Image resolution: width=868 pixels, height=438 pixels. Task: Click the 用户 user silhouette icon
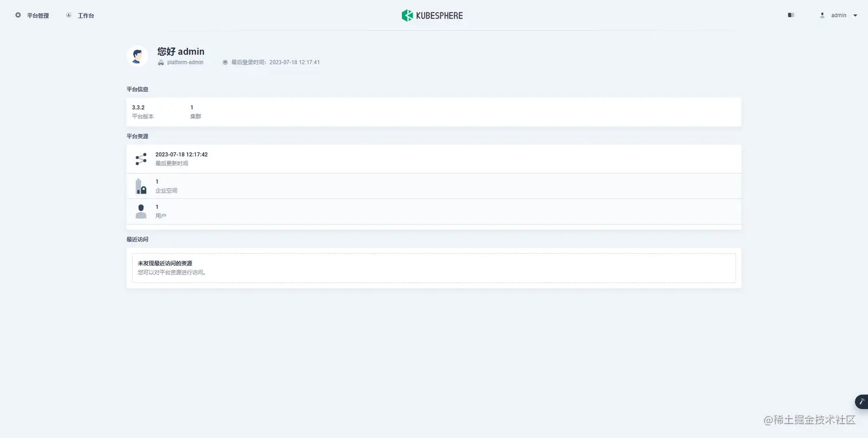point(141,211)
